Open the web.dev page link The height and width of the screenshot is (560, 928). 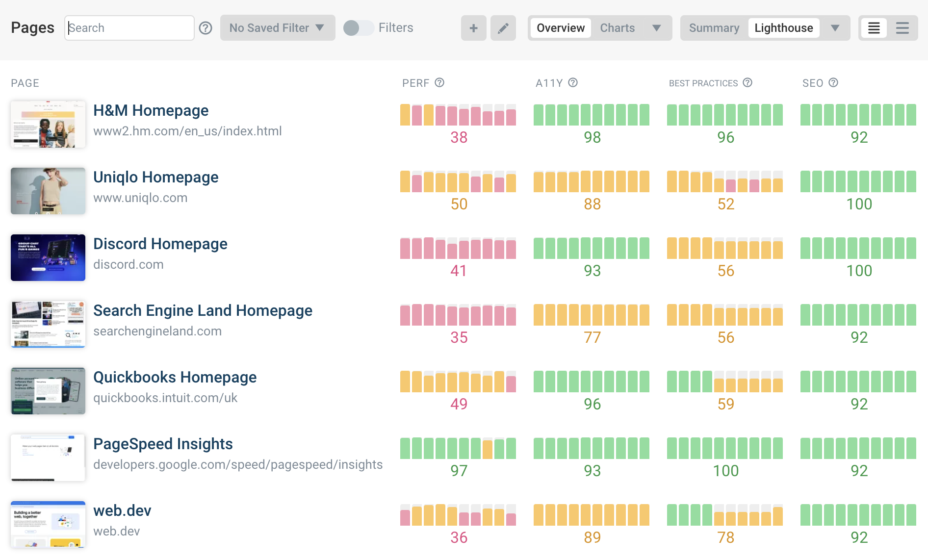point(123,511)
